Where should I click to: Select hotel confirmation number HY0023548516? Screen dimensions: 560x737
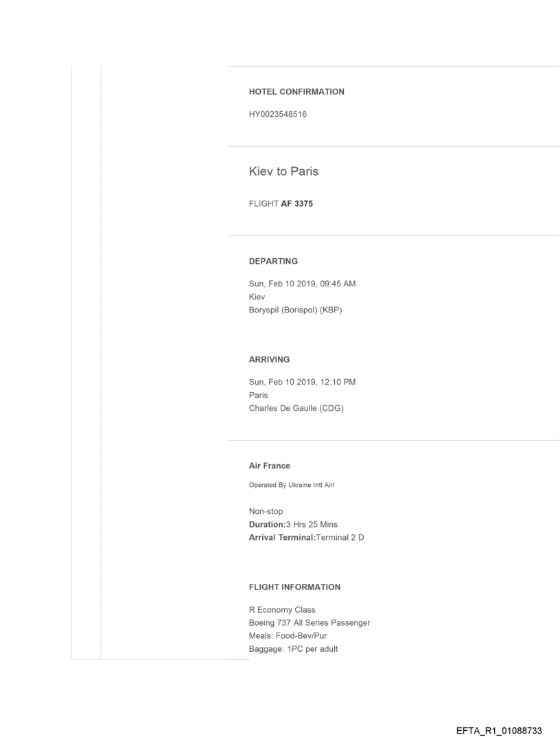pyautogui.click(x=277, y=114)
